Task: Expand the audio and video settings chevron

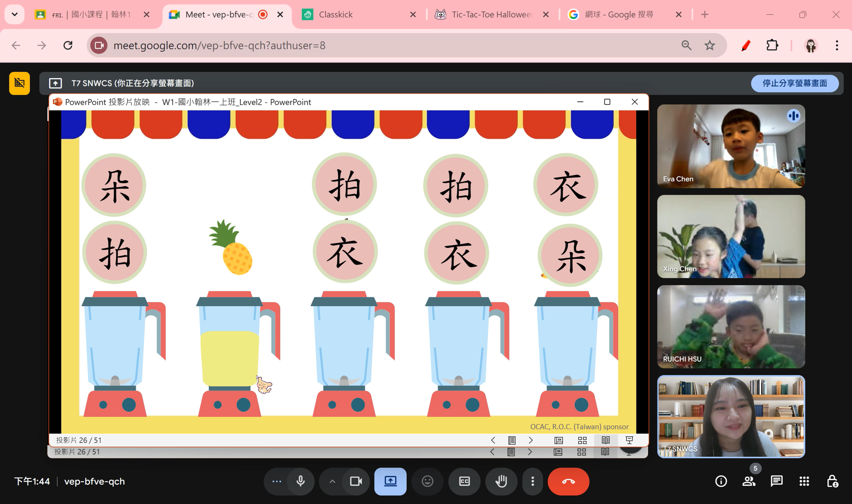Action: 332,481
